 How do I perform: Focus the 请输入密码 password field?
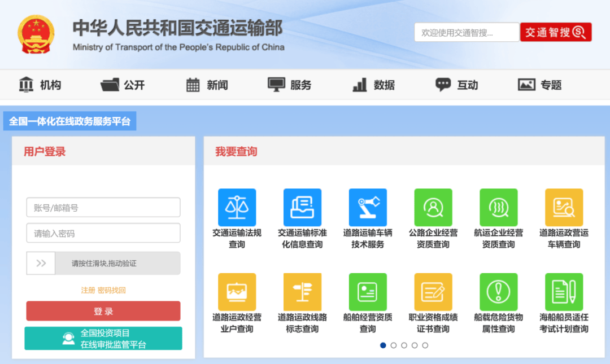click(x=103, y=233)
